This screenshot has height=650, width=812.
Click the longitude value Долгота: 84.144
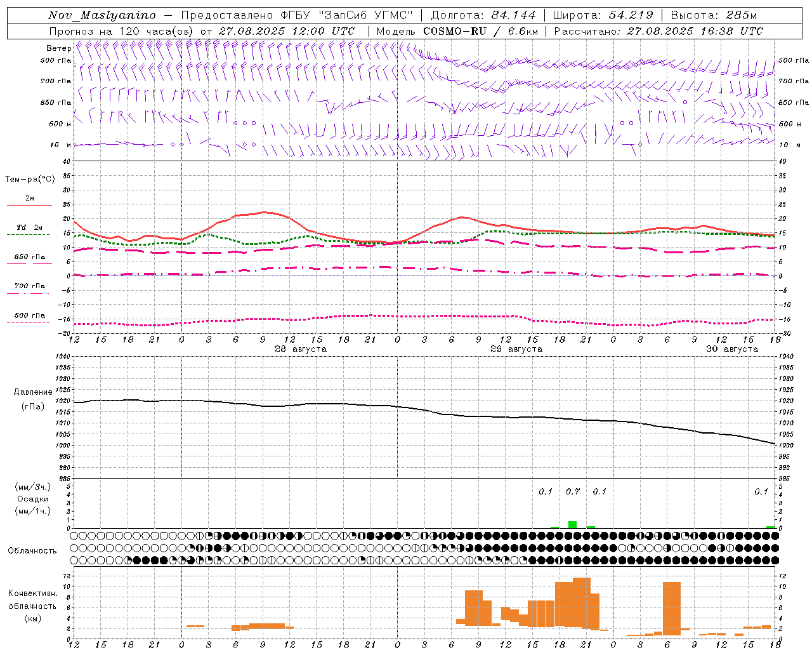point(483,15)
